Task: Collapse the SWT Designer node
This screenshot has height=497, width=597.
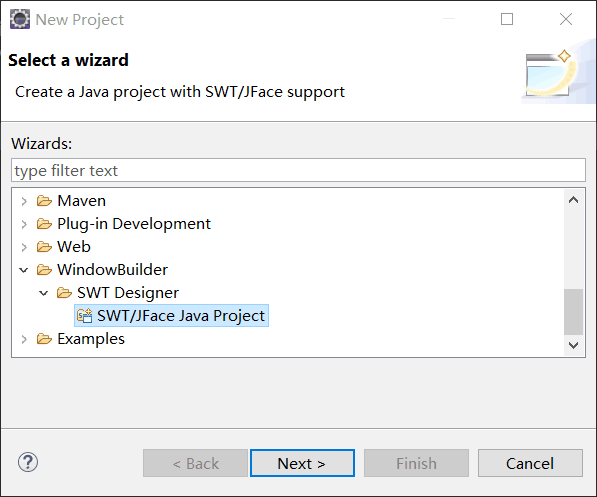Action: pyautogui.click(x=44, y=293)
